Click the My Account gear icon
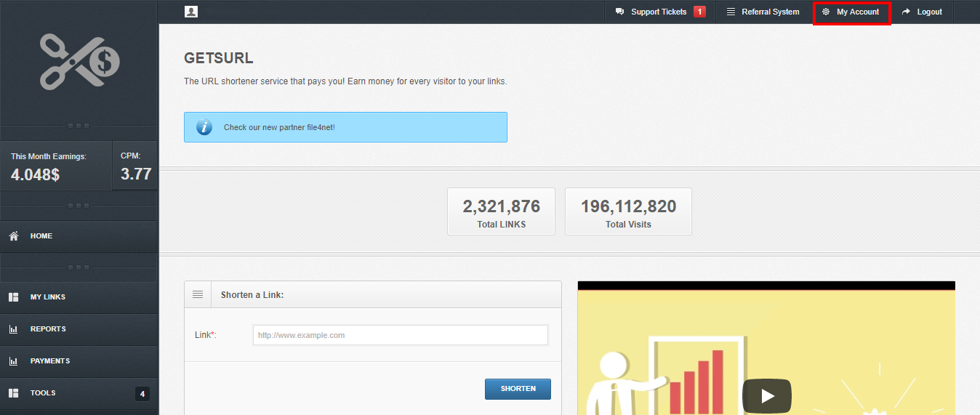The width and height of the screenshot is (980, 415). pos(826,12)
